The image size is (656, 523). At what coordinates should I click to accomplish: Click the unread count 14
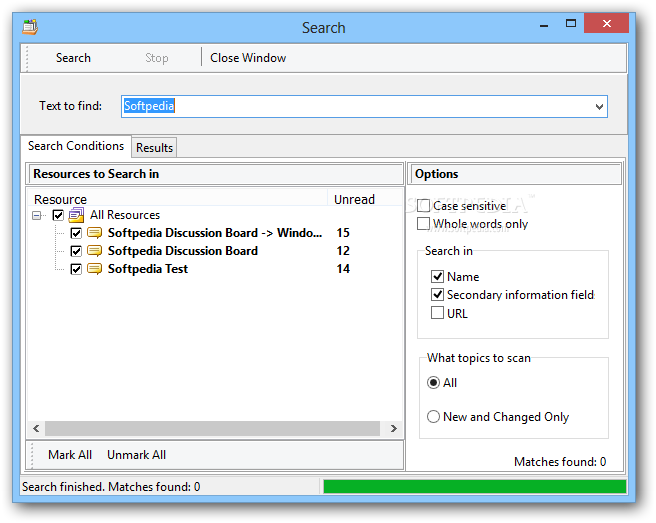343,269
